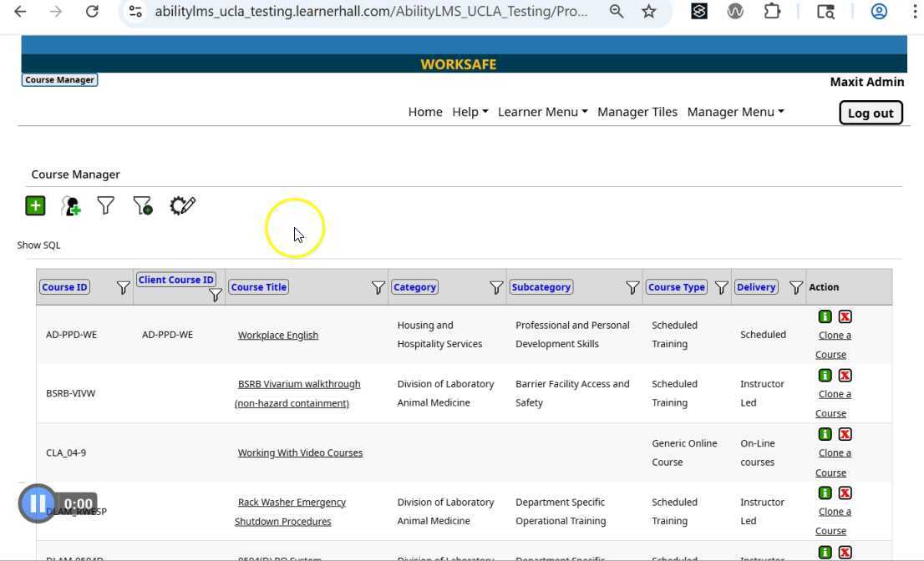
Task: Bookmark this page with the star icon
Action: coord(648,12)
